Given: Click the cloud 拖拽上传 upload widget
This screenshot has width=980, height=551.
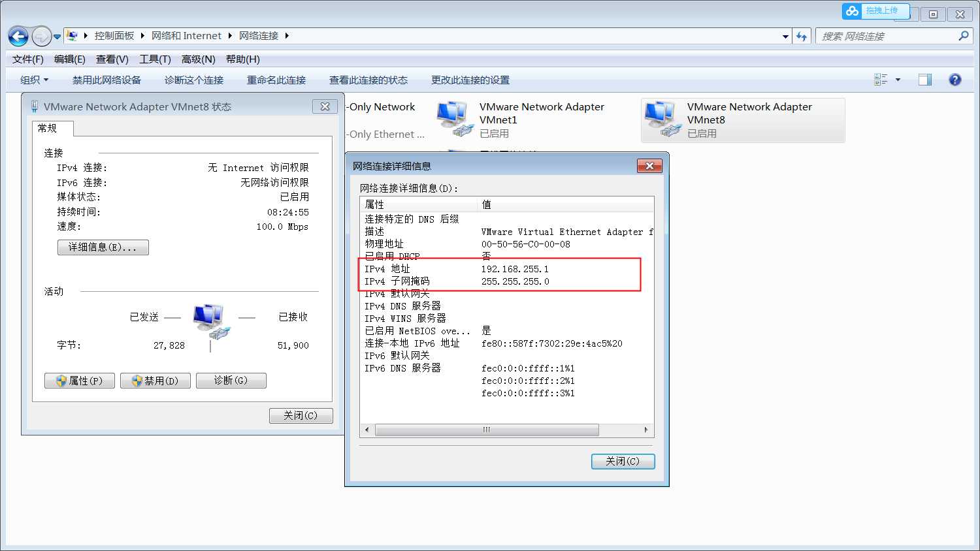Looking at the screenshot, I should coord(875,10).
